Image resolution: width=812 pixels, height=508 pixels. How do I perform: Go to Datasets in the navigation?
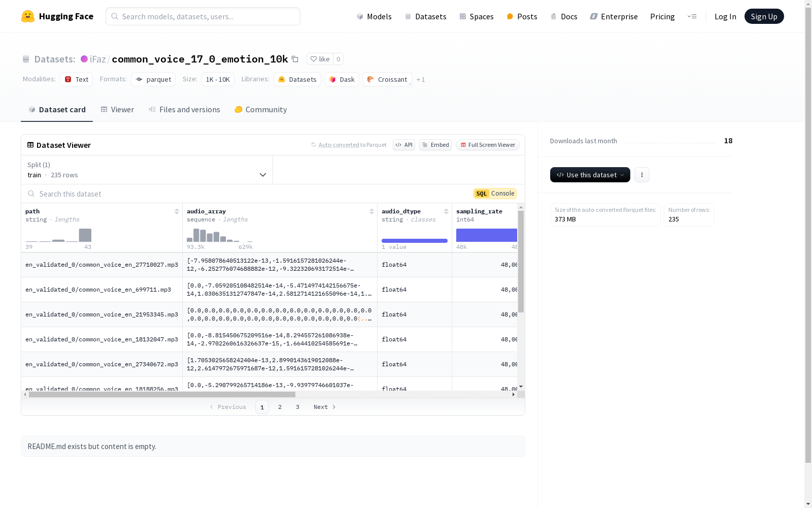(x=425, y=16)
